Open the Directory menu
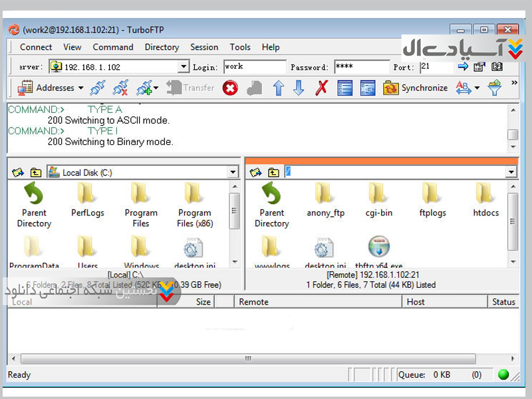 (x=162, y=47)
